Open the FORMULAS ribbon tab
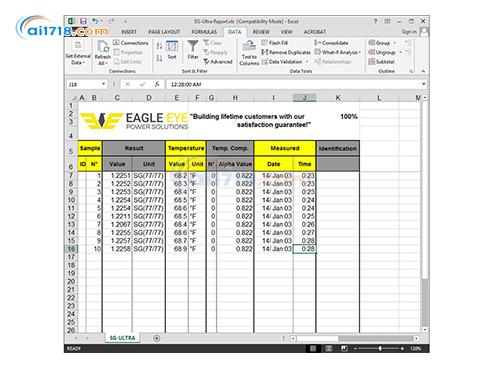Viewport: 485px width, 365px height. tap(204, 32)
